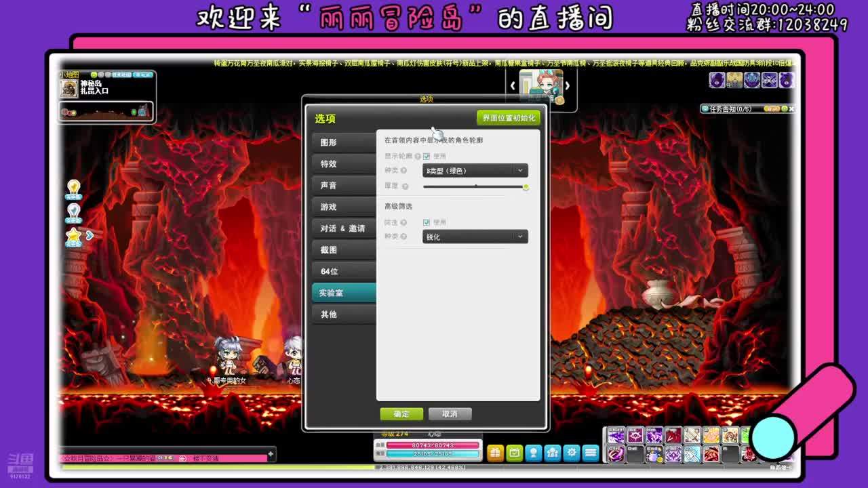The width and height of the screenshot is (868, 488).
Task: Show previous character with left arrow
Action: [x=513, y=85]
